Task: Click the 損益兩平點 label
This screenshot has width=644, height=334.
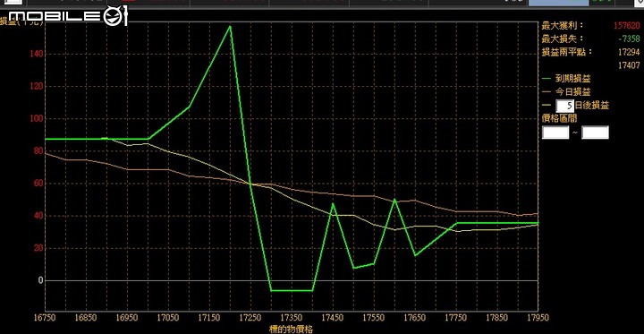Action: pyautogui.click(x=568, y=52)
